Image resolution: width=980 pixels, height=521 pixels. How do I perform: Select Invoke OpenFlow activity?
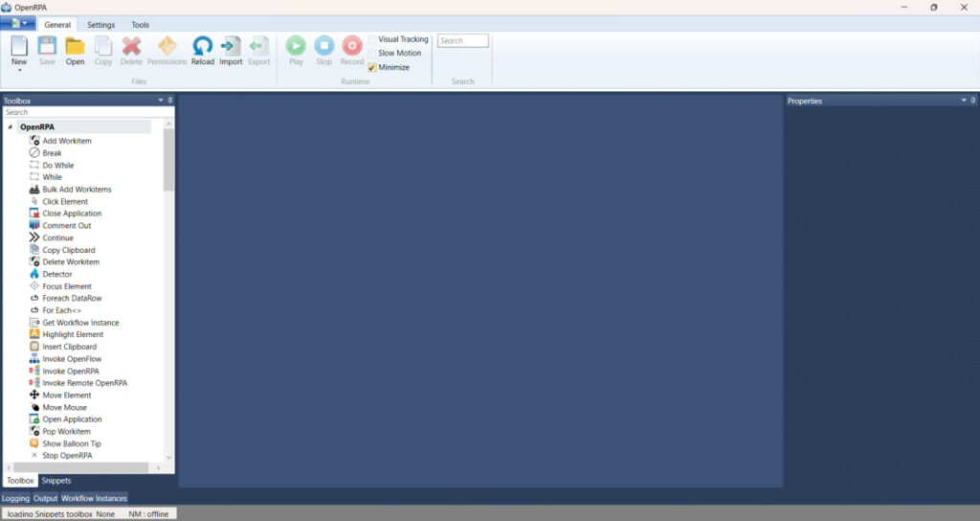point(66,359)
